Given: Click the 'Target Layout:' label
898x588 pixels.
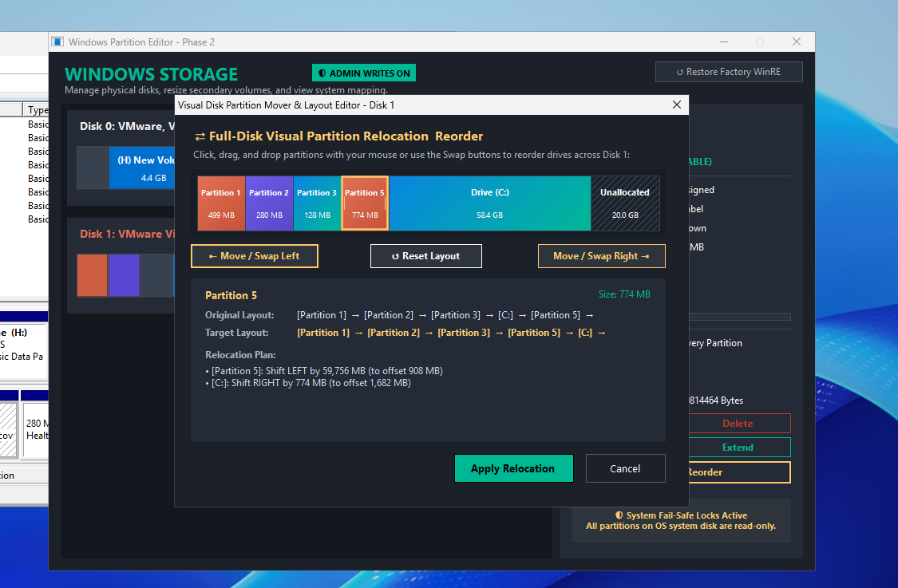Looking at the screenshot, I should pyautogui.click(x=236, y=333).
